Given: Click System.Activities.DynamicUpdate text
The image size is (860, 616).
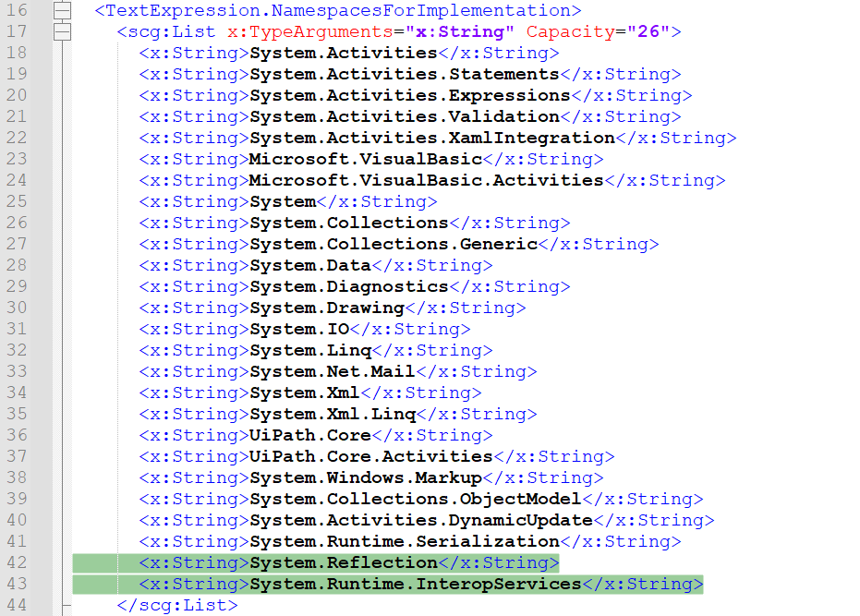Looking at the screenshot, I should tap(421, 520).
